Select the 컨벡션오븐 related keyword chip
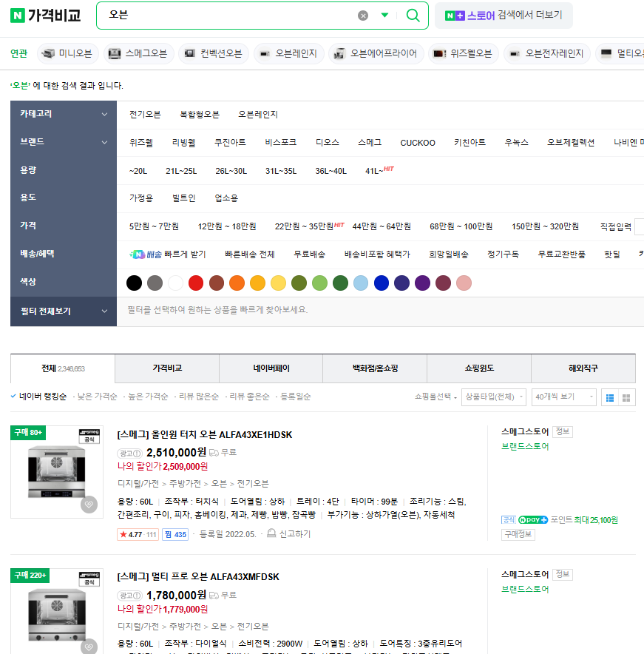The image size is (644, 654). (214, 53)
